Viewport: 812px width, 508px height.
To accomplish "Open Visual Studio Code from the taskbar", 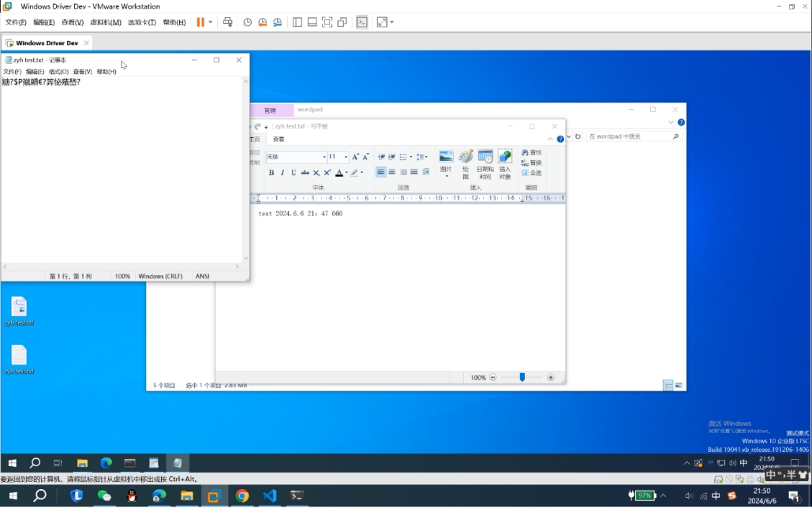I will click(x=270, y=495).
